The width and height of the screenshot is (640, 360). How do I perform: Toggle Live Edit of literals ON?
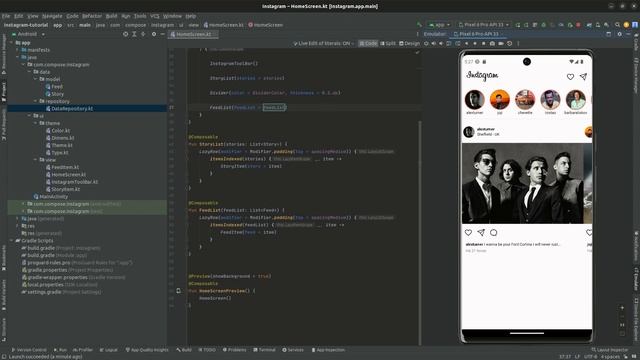[324, 43]
